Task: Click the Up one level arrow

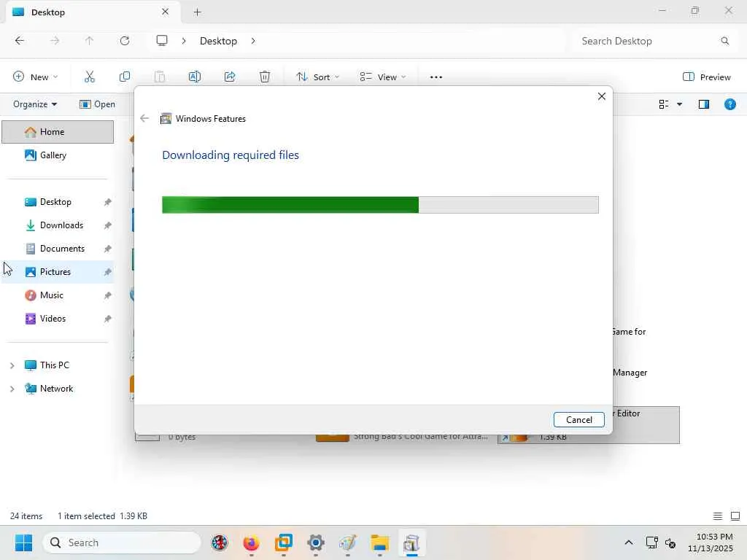Action: [x=89, y=41]
